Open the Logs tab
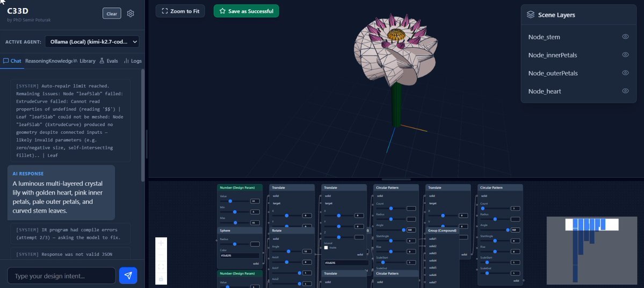Image resolution: width=644 pixels, height=288 pixels. pyautogui.click(x=133, y=61)
